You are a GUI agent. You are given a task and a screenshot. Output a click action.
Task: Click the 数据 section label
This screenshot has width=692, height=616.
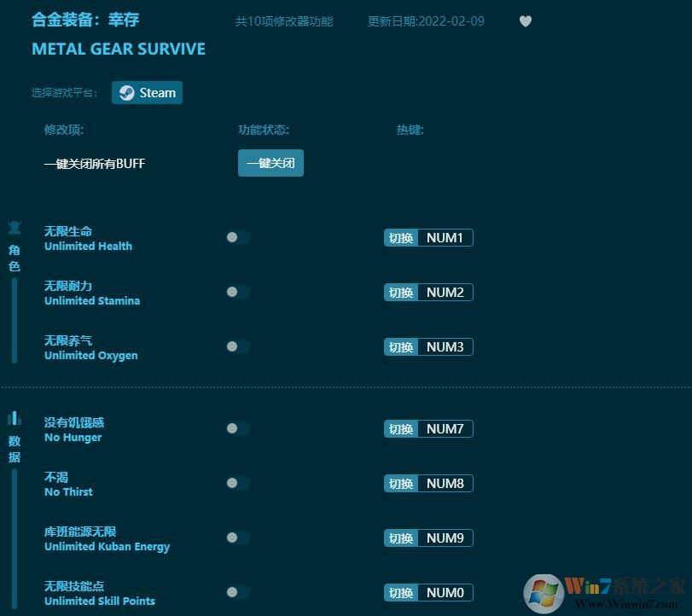[x=15, y=449]
